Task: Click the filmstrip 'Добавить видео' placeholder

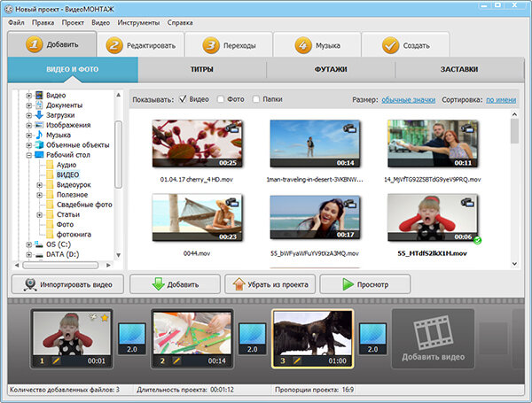Action: (x=433, y=338)
